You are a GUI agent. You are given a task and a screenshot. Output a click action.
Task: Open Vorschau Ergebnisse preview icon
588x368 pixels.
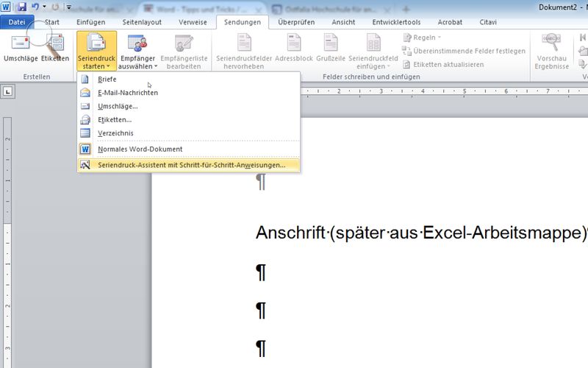coord(551,43)
